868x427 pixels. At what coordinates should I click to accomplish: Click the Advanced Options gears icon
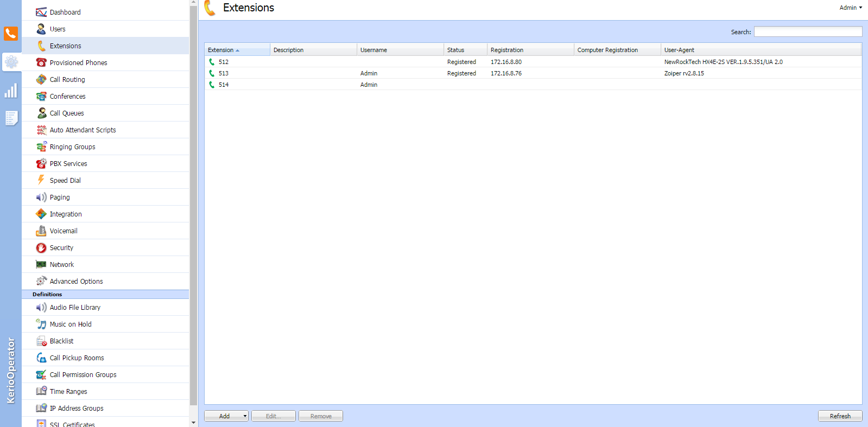click(41, 281)
